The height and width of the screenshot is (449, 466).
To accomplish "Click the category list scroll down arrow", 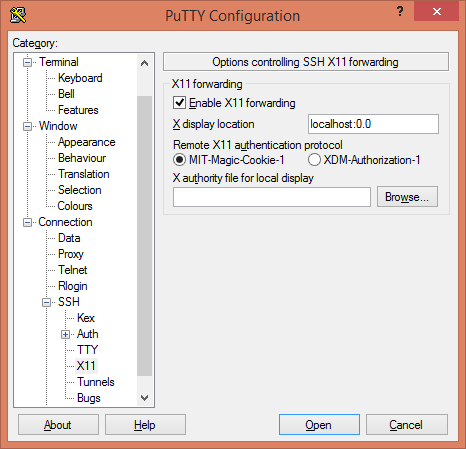I will [x=144, y=398].
